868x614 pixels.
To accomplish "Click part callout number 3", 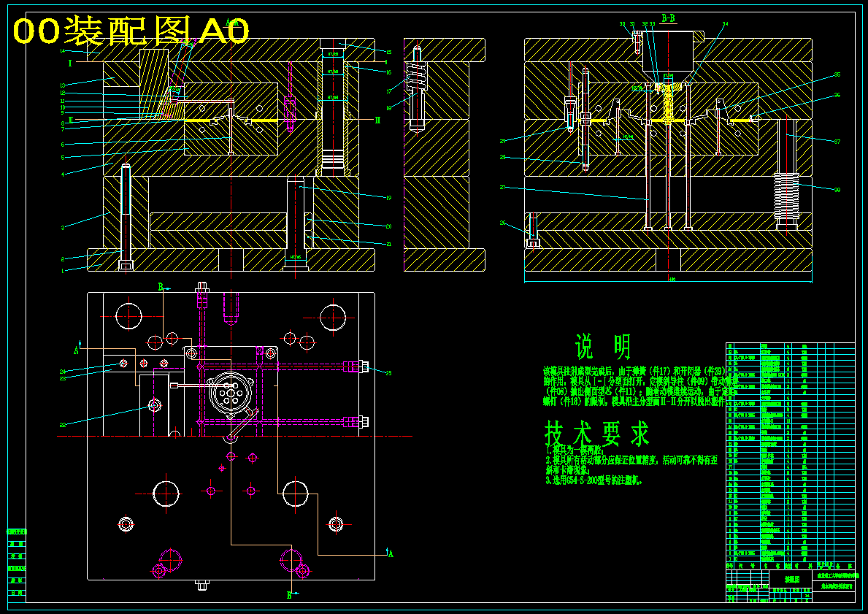I will coord(63,228).
